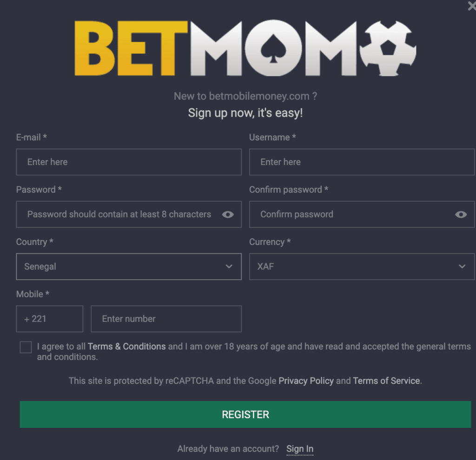Open Terms of Service link
Viewport: 476px width, 460px height.
coord(386,381)
